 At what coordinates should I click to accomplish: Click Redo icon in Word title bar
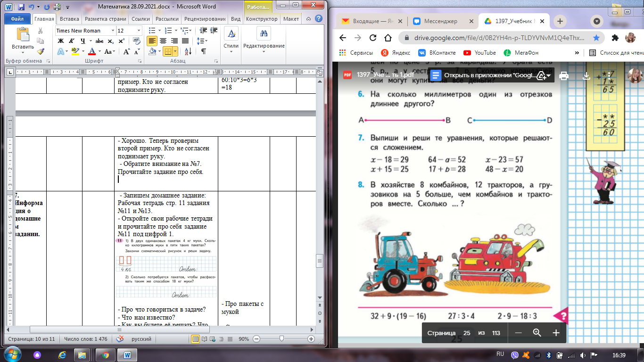(46, 7)
